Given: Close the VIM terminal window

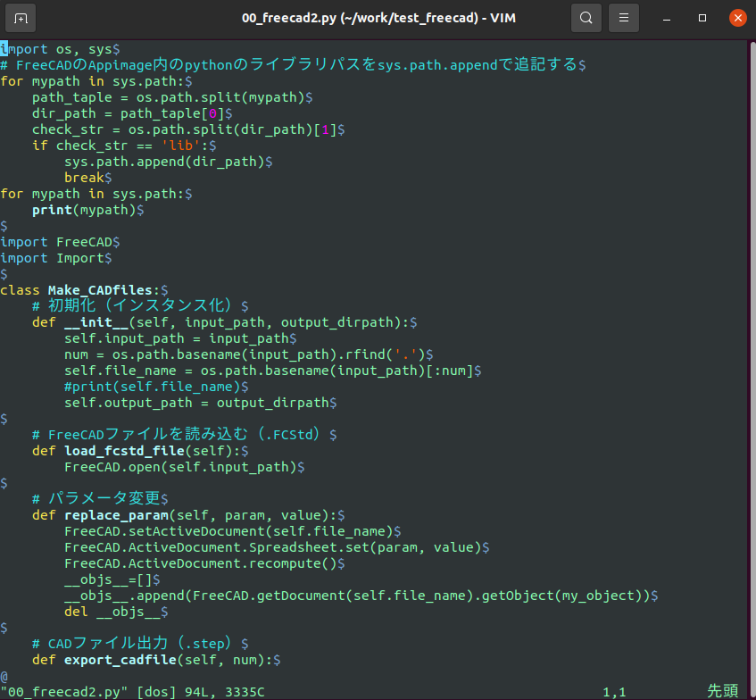Looking at the screenshot, I should pos(737,19).
